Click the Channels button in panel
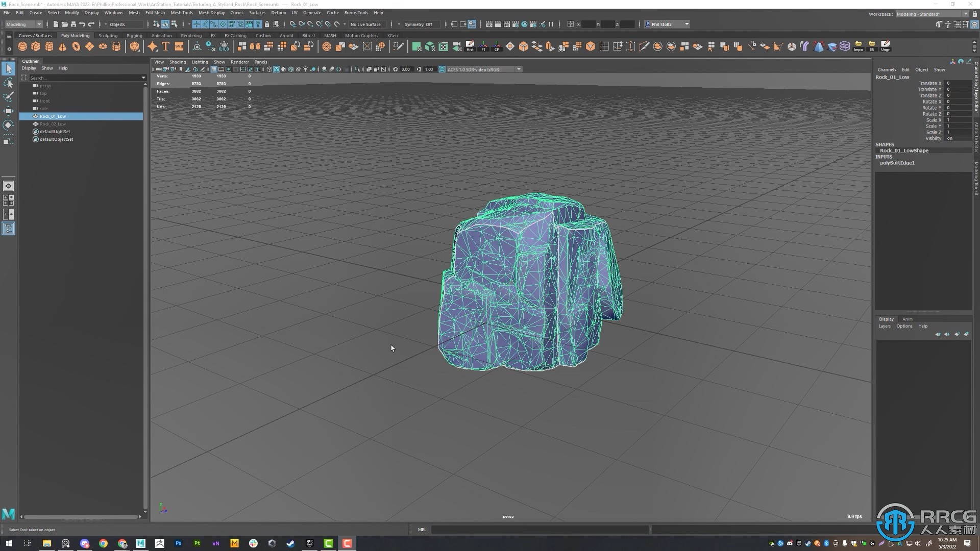Viewport: 980px width, 551px height. point(887,69)
